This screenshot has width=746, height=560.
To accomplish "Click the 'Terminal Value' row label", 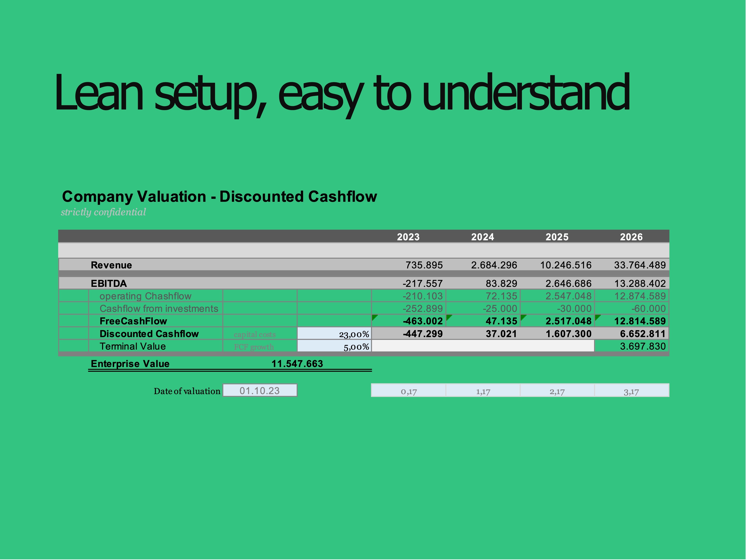I will (x=133, y=347).
